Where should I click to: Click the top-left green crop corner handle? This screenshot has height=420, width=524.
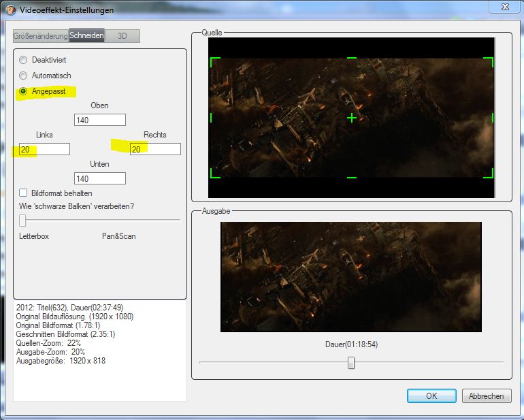[212, 60]
